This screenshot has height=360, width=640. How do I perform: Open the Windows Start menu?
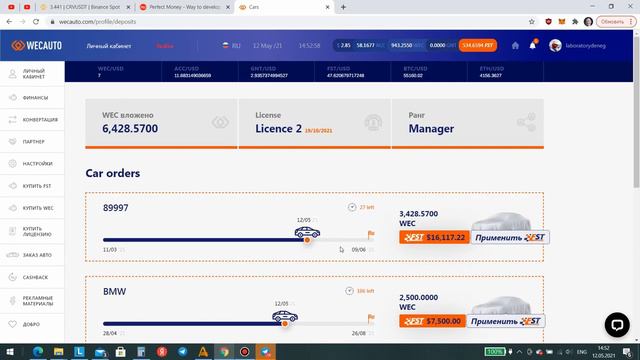click(x=10, y=352)
